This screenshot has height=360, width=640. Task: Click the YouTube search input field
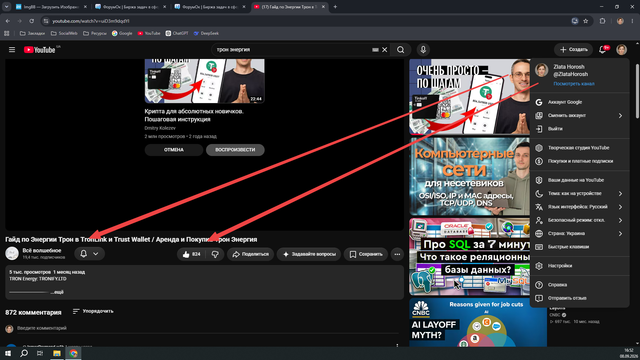tap(292, 50)
